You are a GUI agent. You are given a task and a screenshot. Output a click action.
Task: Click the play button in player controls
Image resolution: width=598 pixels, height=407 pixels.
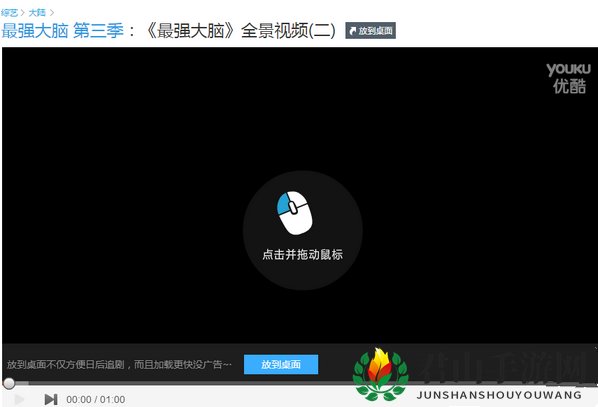coord(19,399)
